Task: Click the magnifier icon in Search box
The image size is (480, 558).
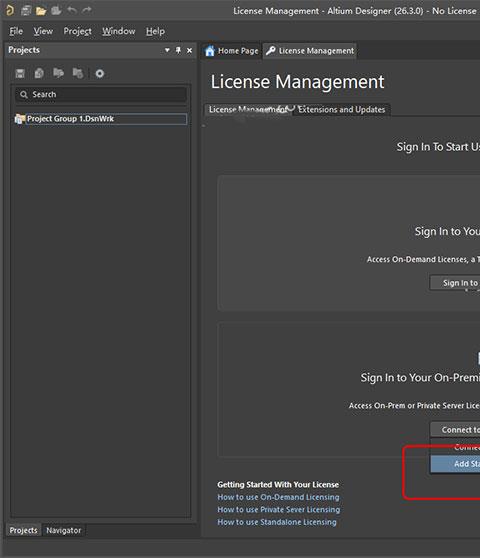Action: point(24,94)
